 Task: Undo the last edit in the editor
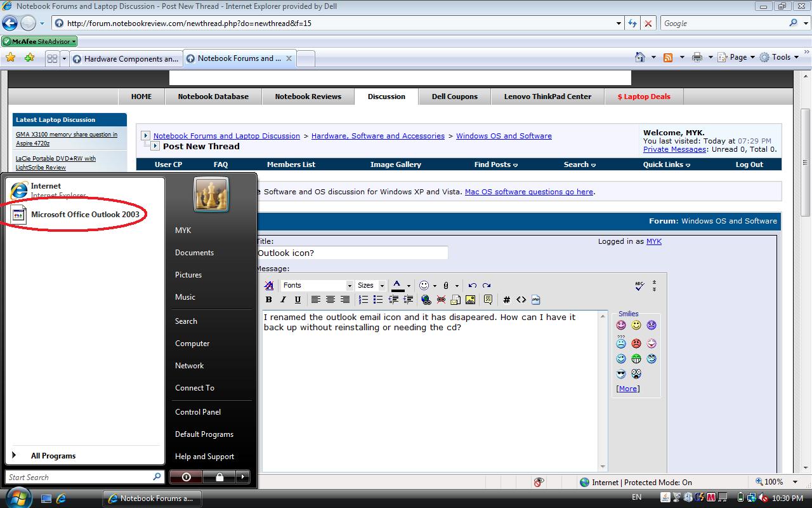[x=472, y=285]
